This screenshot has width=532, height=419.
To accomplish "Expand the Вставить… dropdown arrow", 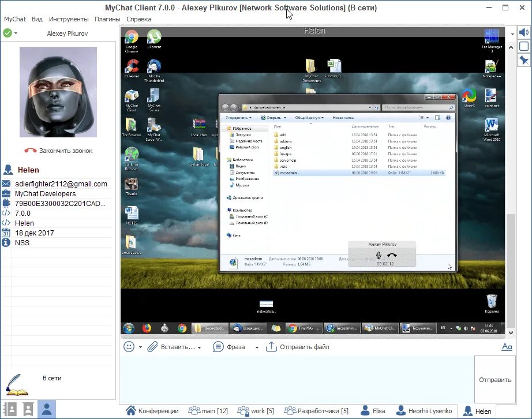I will pyautogui.click(x=199, y=347).
